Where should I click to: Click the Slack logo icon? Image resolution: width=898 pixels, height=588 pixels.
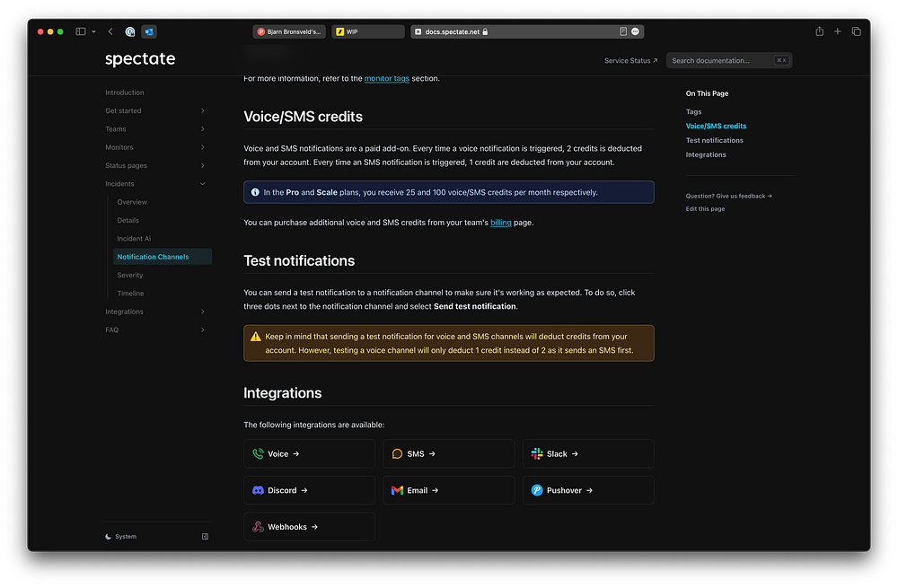click(x=536, y=454)
